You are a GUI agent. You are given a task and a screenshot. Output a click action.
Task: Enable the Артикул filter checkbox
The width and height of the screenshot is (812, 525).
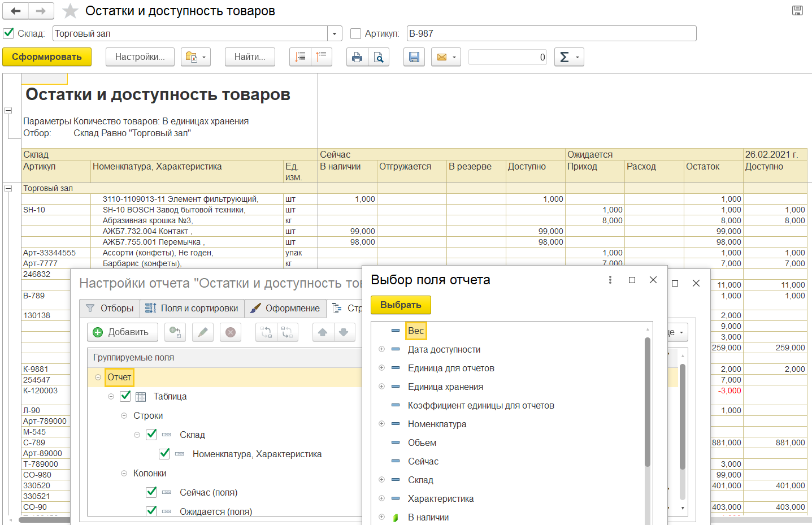(356, 33)
